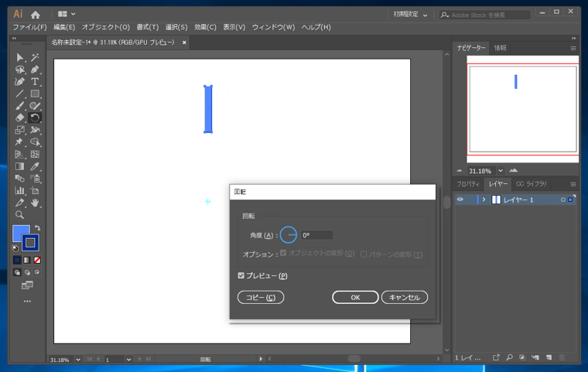Switch to Draw Behind mode
The width and height of the screenshot is (588, 372).
point(27,272)
